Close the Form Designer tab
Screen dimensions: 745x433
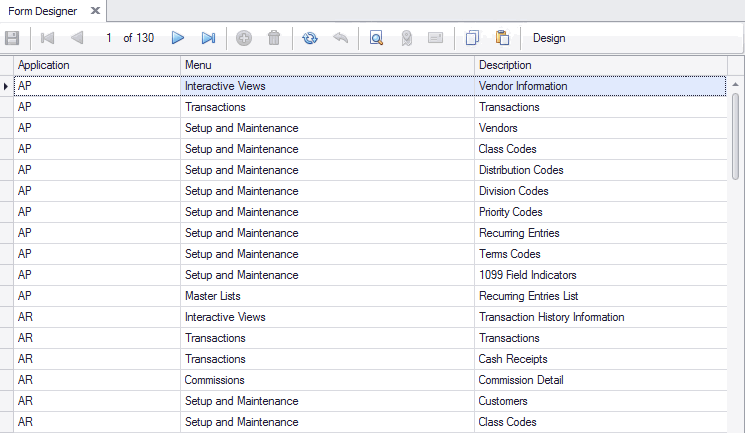pyautogui.click(x=95, y=11)
